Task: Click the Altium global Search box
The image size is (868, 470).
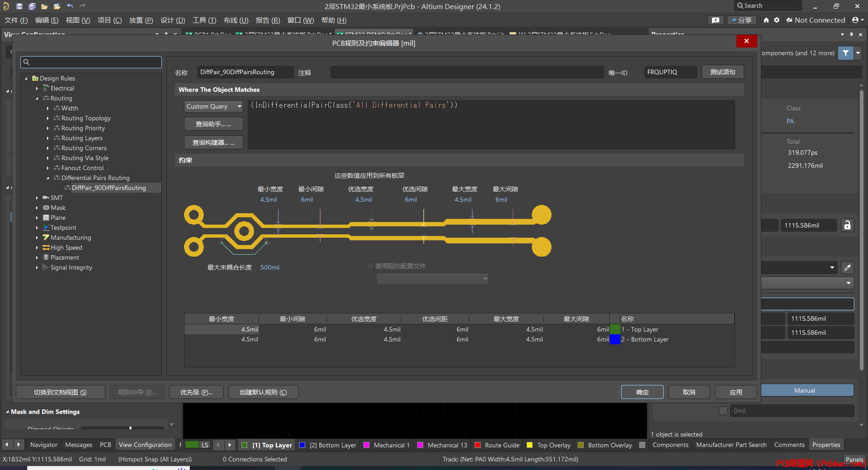Action: [768, 6]
